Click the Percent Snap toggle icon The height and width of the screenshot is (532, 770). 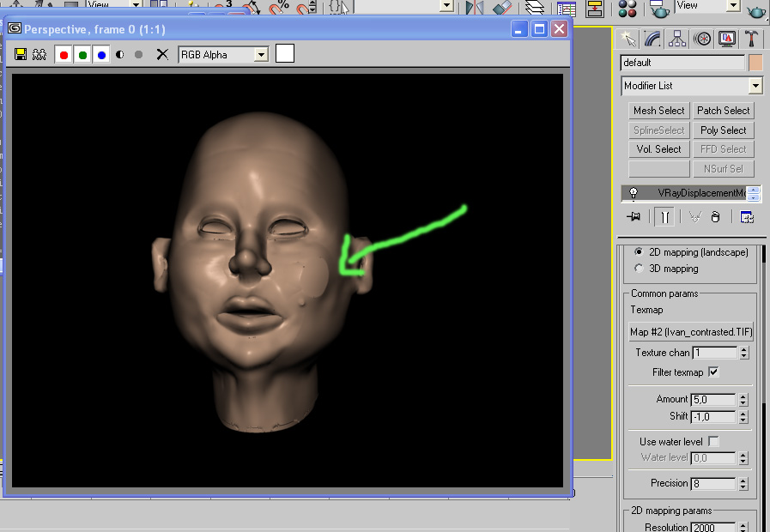coord(280,6)
